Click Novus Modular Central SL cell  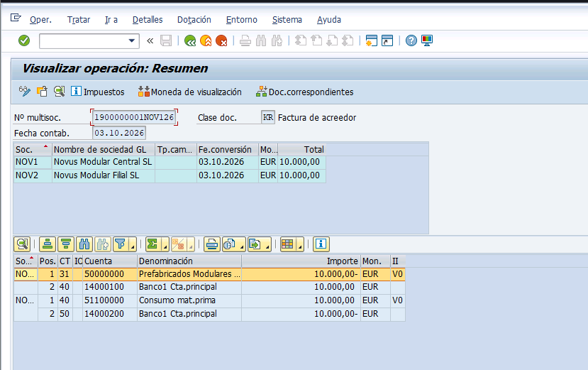pos(104,162)
